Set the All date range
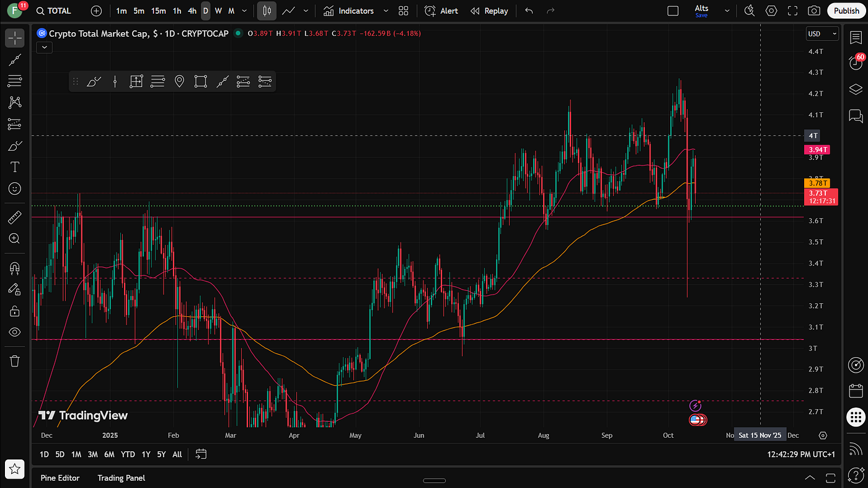868x488 pixels. pyautogui.click(x=177, y=455)
